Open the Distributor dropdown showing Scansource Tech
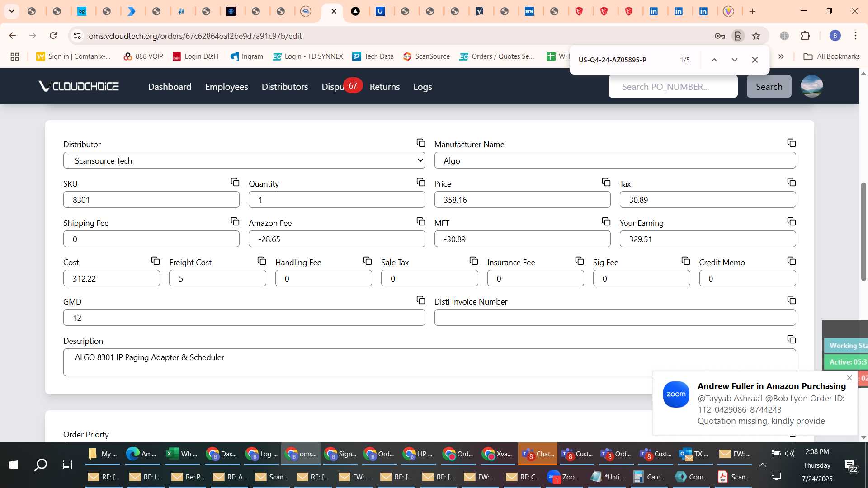868x488 pixels. pyautogui.click(x=244, y=160)
